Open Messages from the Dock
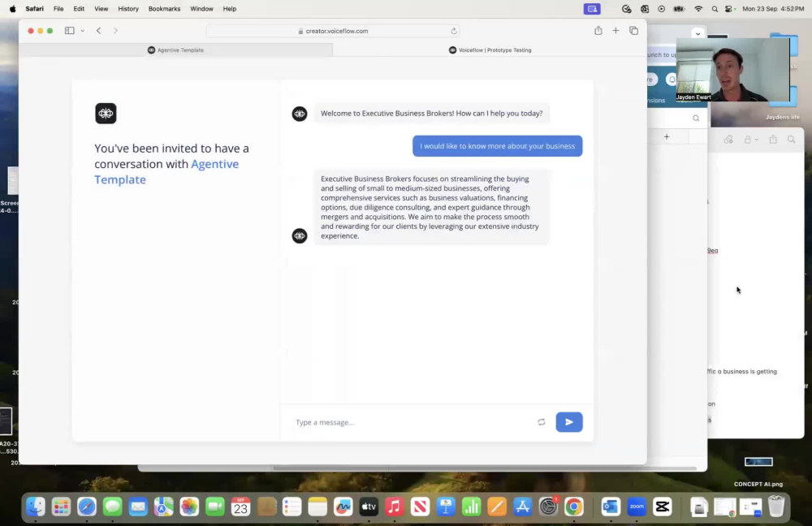Image resolution: width=812 pixels, height=526 pixels. [x=112, y=507]
